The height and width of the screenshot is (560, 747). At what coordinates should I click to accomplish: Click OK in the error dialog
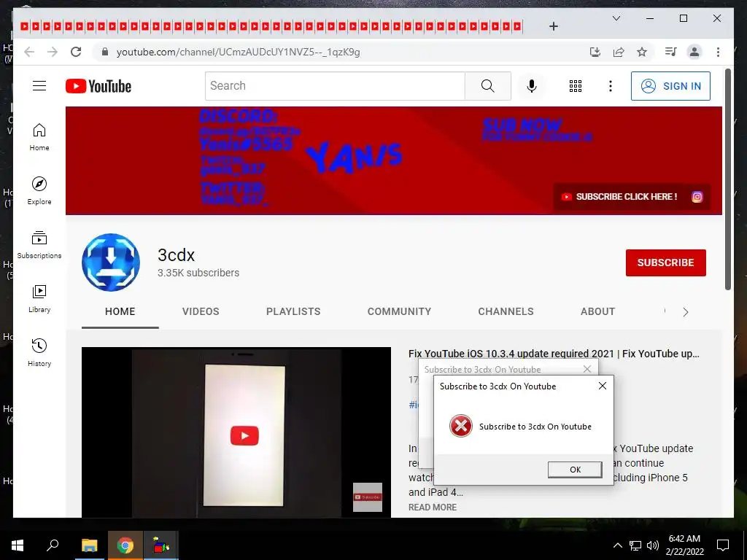[575, 470]
